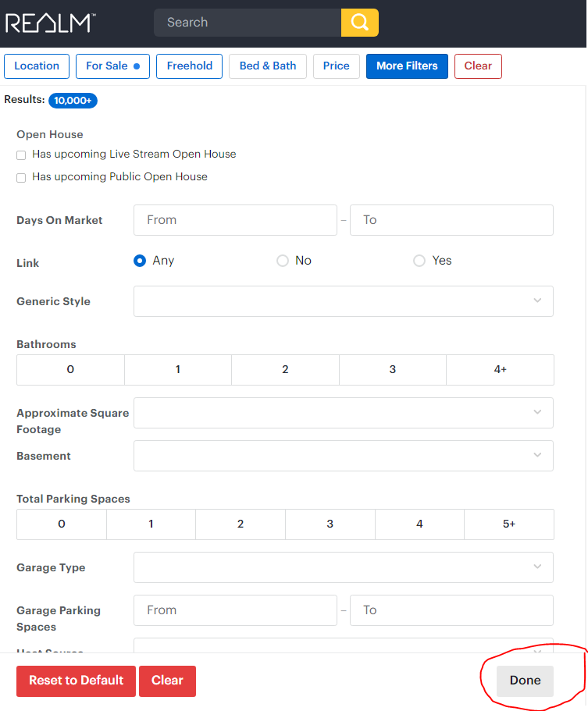Open the More Filters tab
Viewport: 588px width, 711px height.
click(x=407, y=66)
